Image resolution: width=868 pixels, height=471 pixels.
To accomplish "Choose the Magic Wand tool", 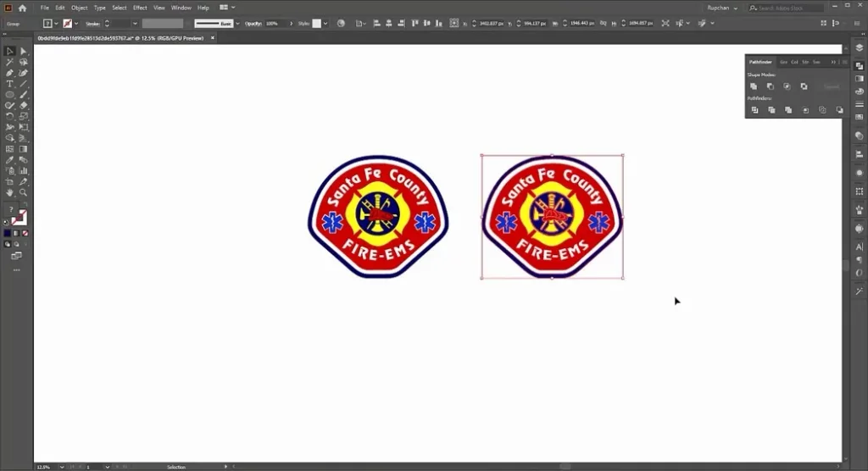I will (9, 62).
